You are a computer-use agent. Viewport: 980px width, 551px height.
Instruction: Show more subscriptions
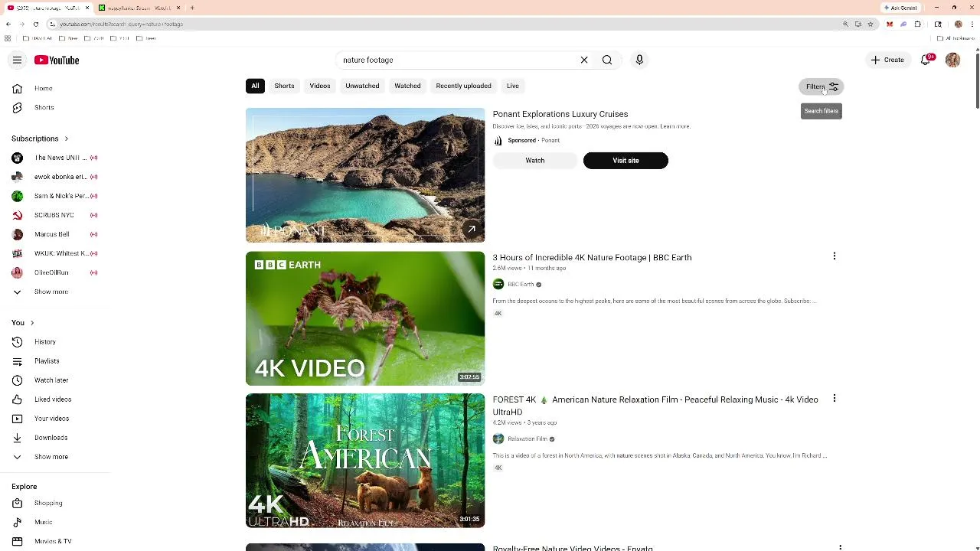pos(55,292)
